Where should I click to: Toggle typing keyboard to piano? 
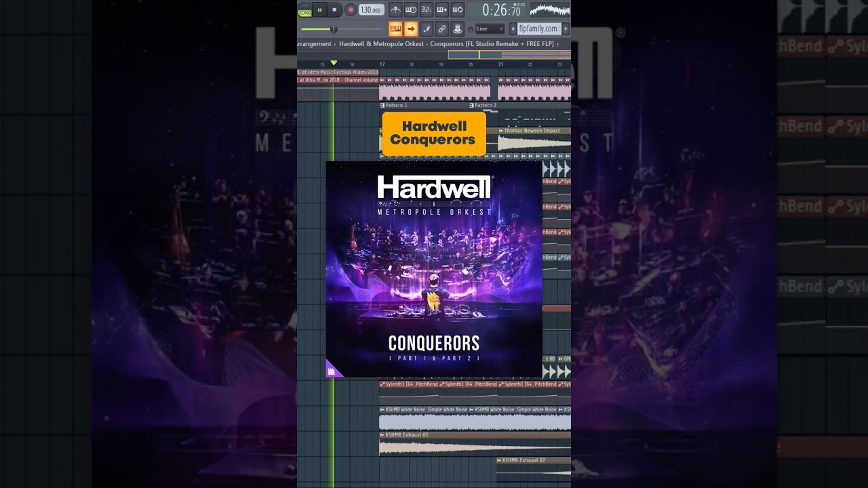[395, 28]
